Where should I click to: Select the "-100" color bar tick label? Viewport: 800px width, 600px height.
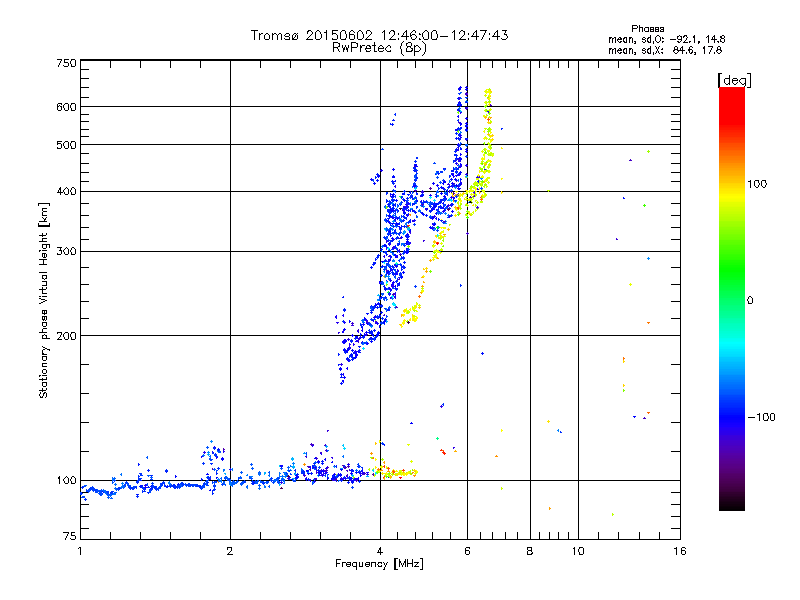pos(761,417)
